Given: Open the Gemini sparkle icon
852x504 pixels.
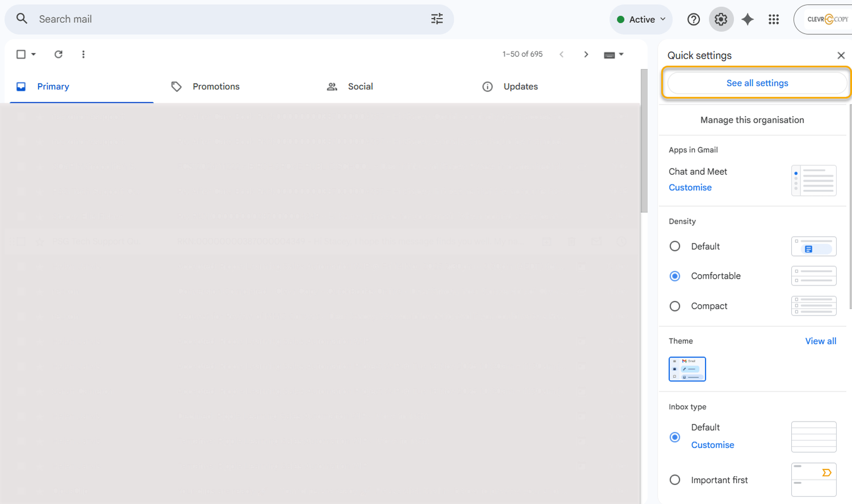Looking at the screenshot, I should 747,19.
